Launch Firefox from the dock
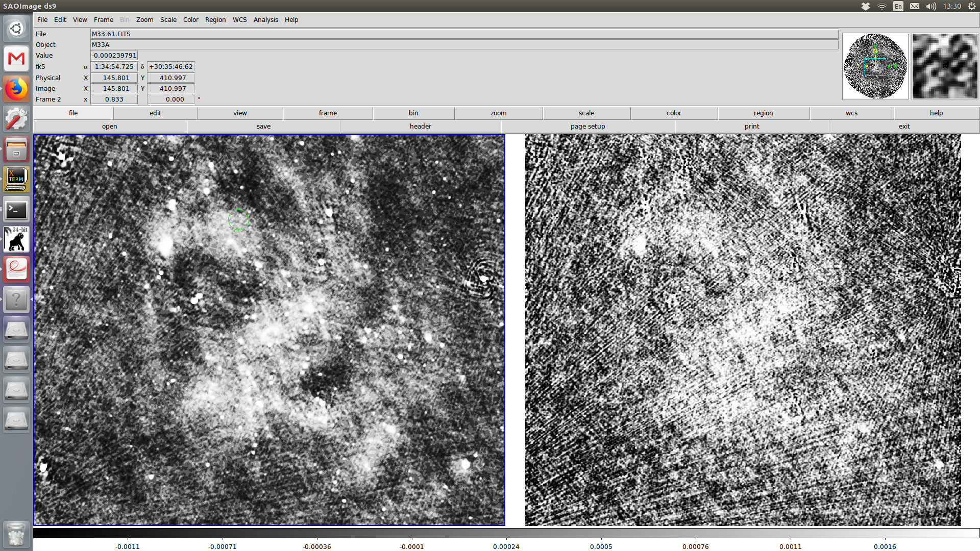 [x=16, y=89]
